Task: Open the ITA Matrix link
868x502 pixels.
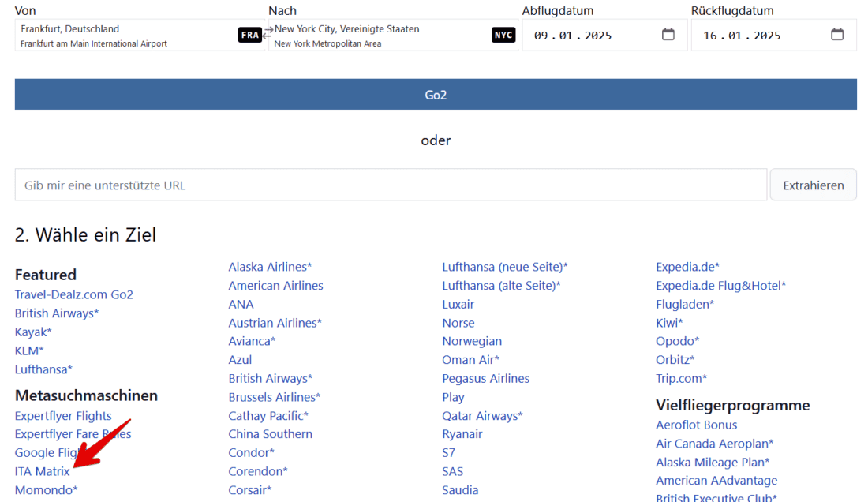Action: (x=43, y=472)
